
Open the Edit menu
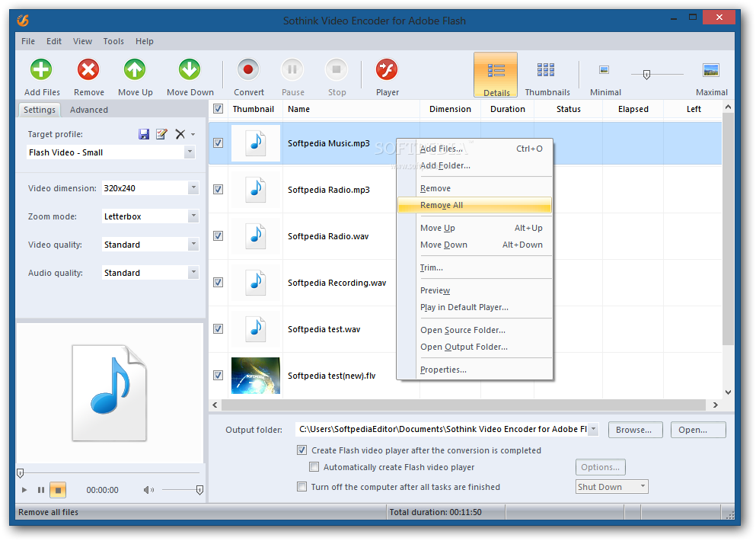point(54,41)
